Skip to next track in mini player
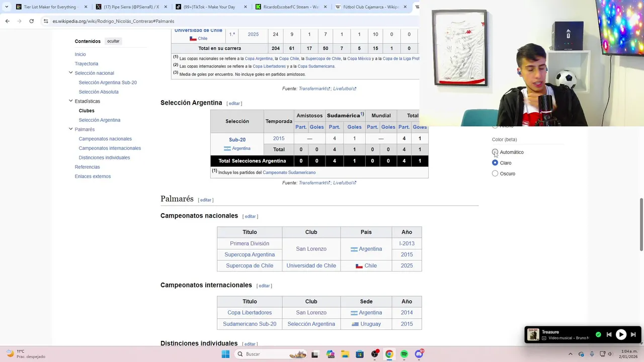Viewport: 644px width, 362px height. coord(633,334)
